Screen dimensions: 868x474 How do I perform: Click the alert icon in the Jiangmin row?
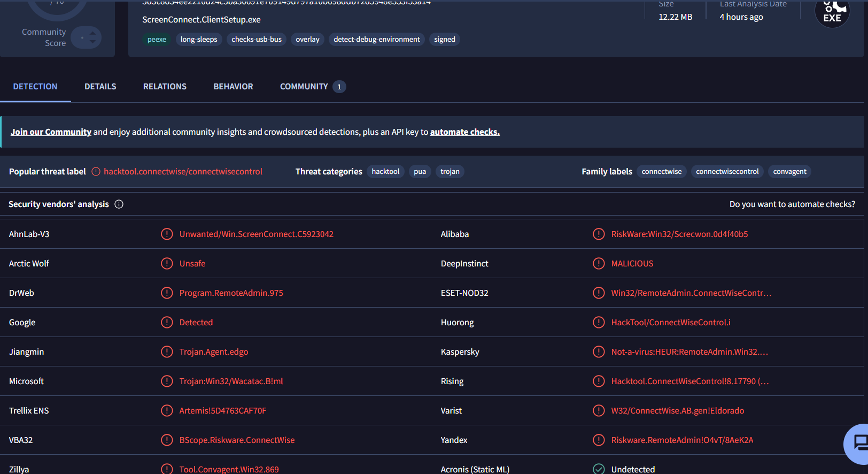pos(167,352)
